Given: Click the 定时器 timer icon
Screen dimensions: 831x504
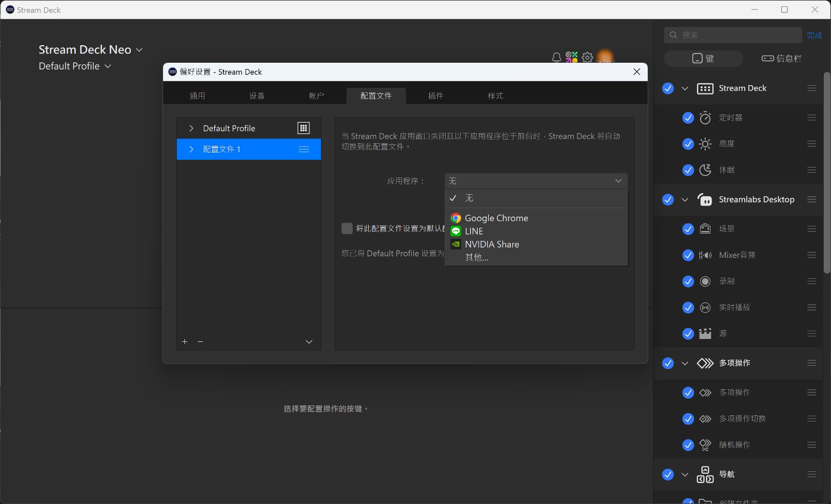Looking at the screenshot, I should point(705,118).
